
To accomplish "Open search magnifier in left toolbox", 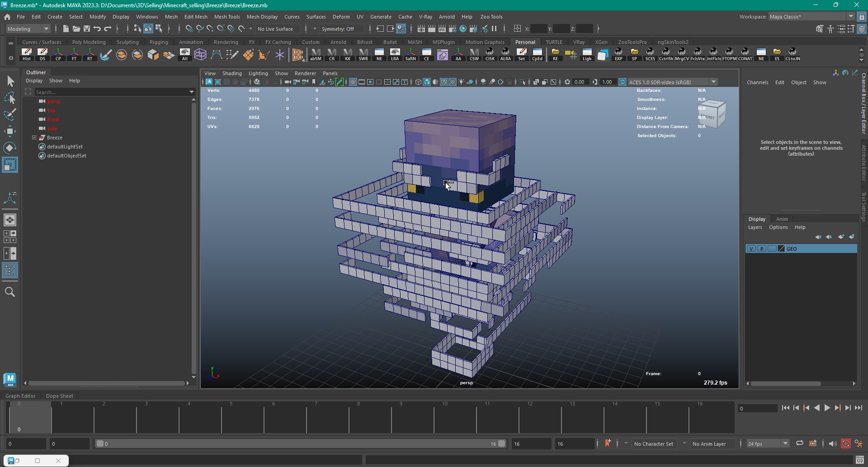I will [10, 292].
